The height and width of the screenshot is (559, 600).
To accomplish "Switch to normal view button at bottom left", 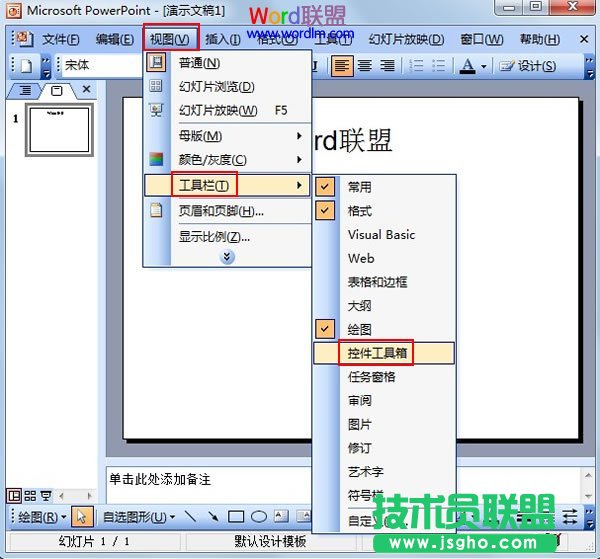I will [14, 496].
